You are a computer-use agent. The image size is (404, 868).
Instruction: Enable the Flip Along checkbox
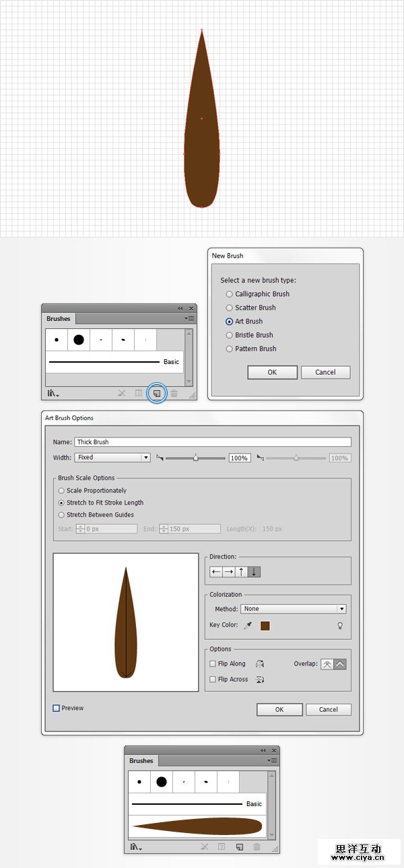point(213,664)
